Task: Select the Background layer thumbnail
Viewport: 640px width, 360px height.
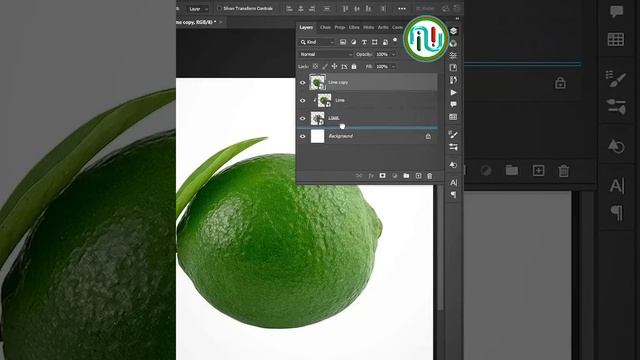Action: [x=317, y=136]
